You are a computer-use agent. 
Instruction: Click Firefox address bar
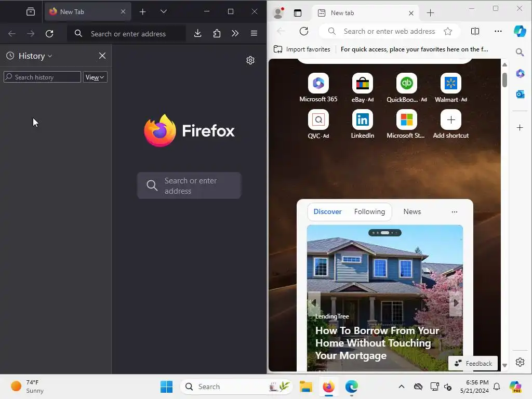127,34
